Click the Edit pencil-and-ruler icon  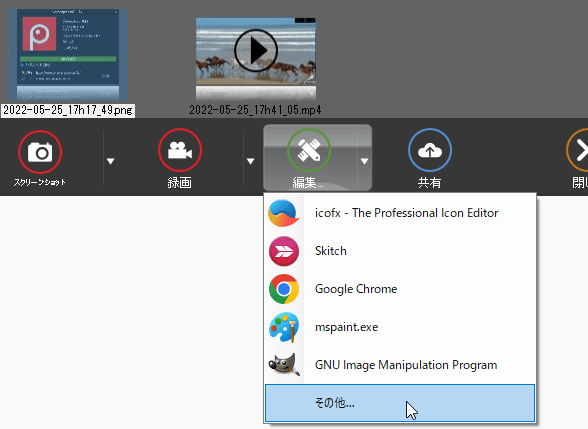tap(309, 150)
